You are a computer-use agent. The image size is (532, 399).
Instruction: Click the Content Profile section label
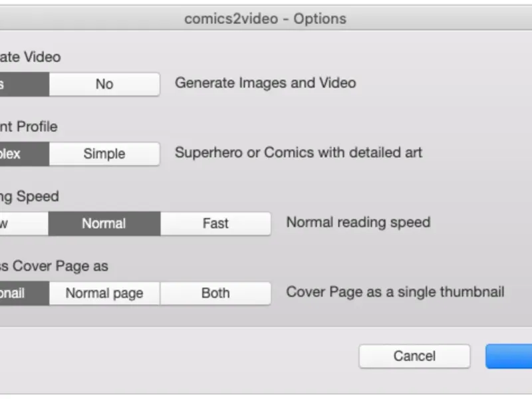coord(29,126)
